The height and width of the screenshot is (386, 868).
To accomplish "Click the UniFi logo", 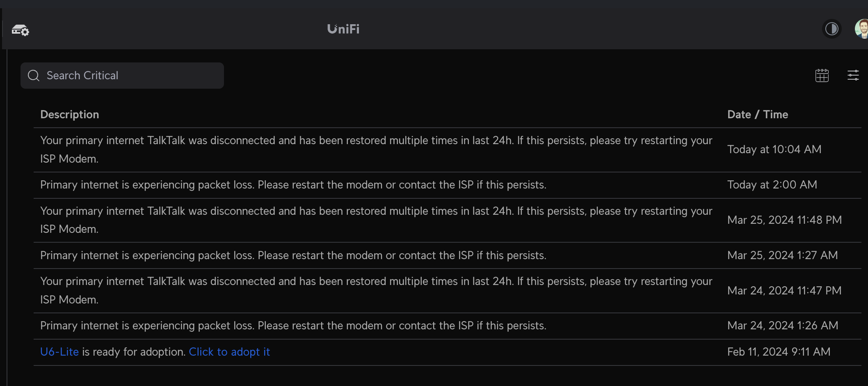I will [343, 29].
